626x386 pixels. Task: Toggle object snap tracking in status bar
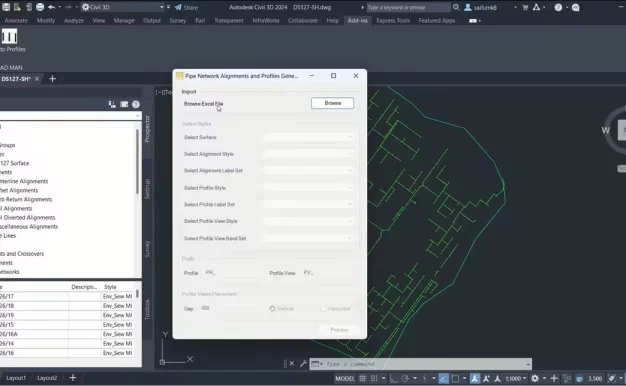coord(425,378)
